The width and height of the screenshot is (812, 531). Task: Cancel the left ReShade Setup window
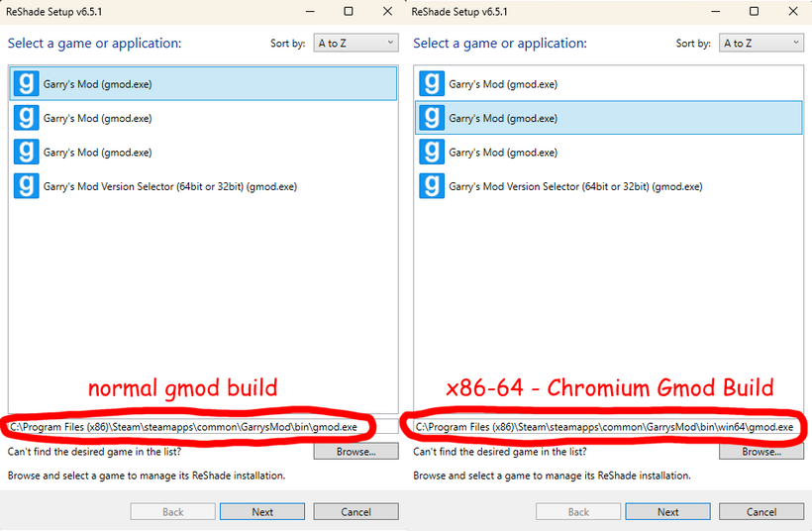(355, 512)
